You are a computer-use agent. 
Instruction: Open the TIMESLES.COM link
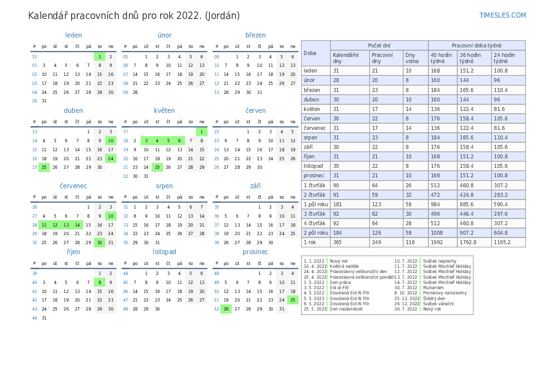pos(502,15)
